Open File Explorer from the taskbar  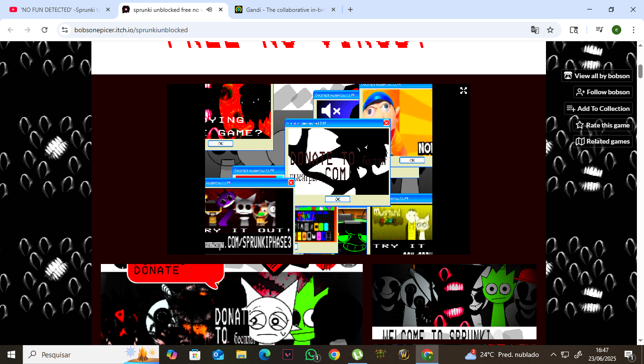(x=241, y=355)
